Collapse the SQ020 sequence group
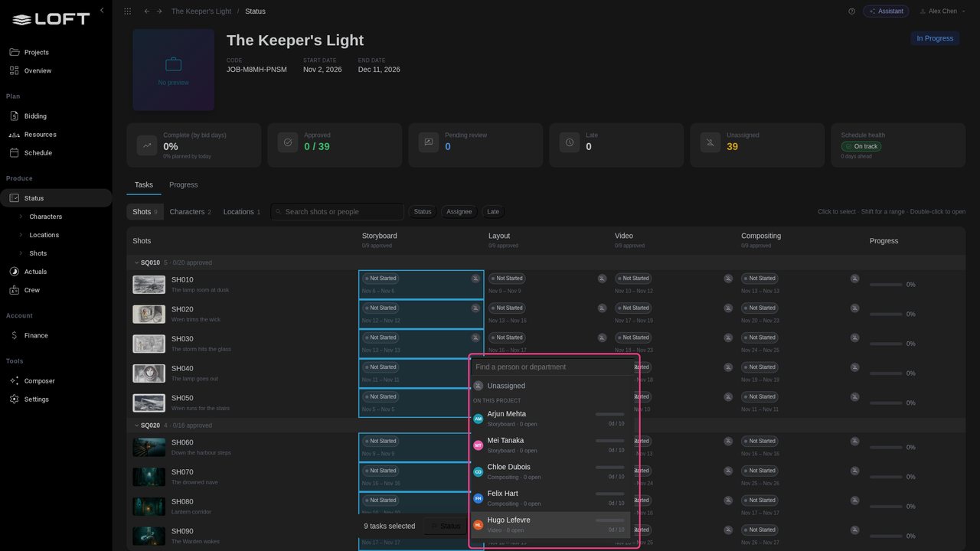This screenshot has width=980, height=551. [x=136, y=425]
